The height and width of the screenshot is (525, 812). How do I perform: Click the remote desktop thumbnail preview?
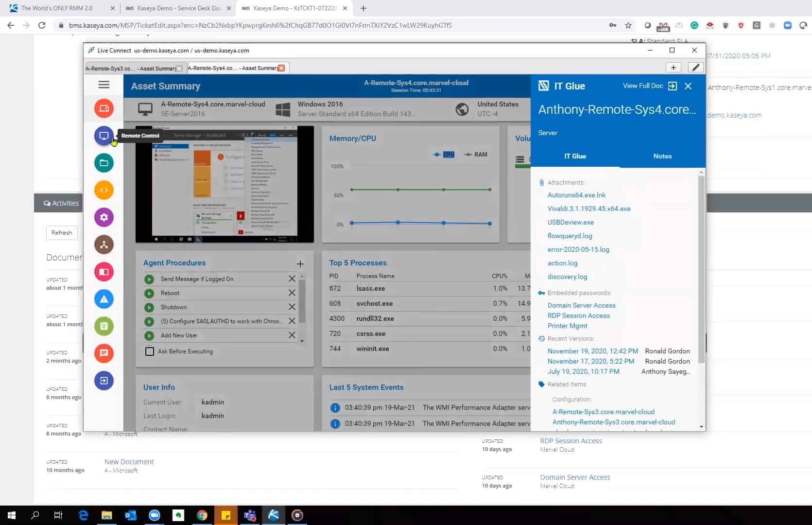tap(225, 184)
